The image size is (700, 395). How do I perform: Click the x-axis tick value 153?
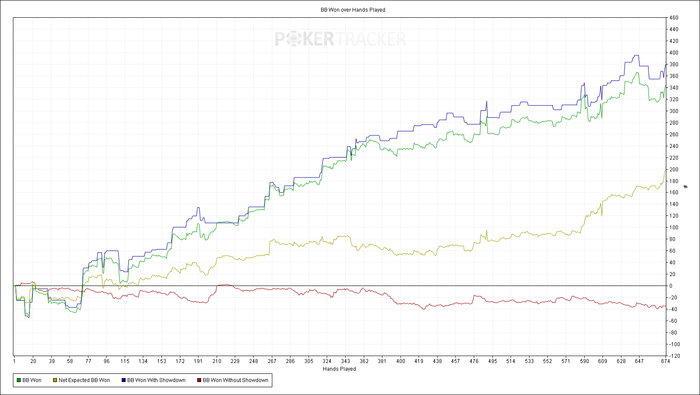[x=162, y=362]
